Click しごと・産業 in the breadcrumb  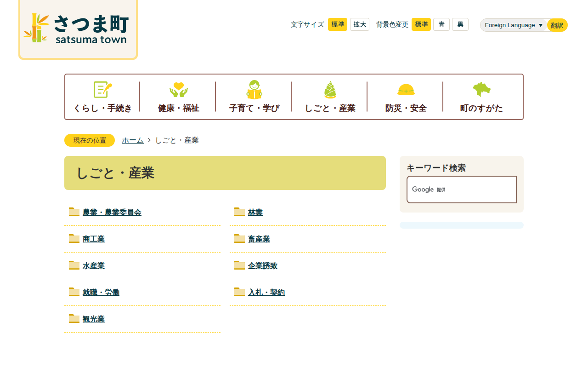tap(177, 140)
